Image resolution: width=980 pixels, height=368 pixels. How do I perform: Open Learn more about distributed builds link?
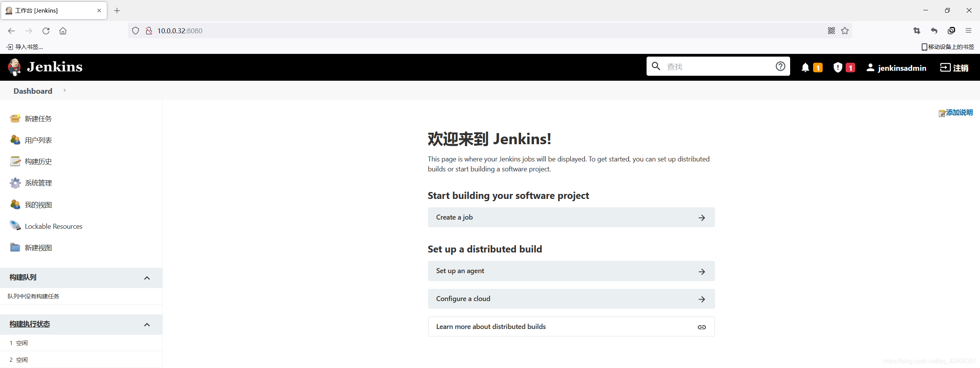[x=571, y=327]
